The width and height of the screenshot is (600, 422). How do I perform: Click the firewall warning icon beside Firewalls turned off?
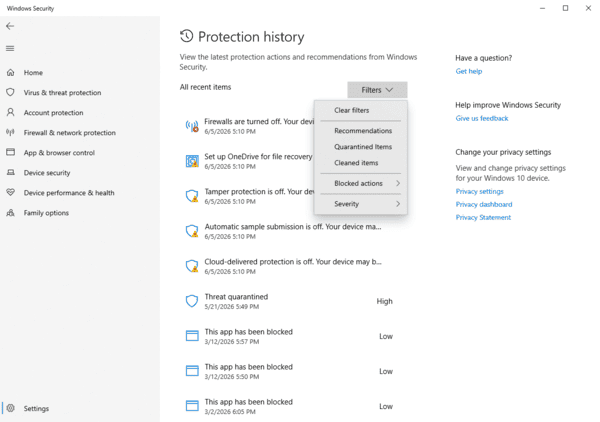click(192, 126)
